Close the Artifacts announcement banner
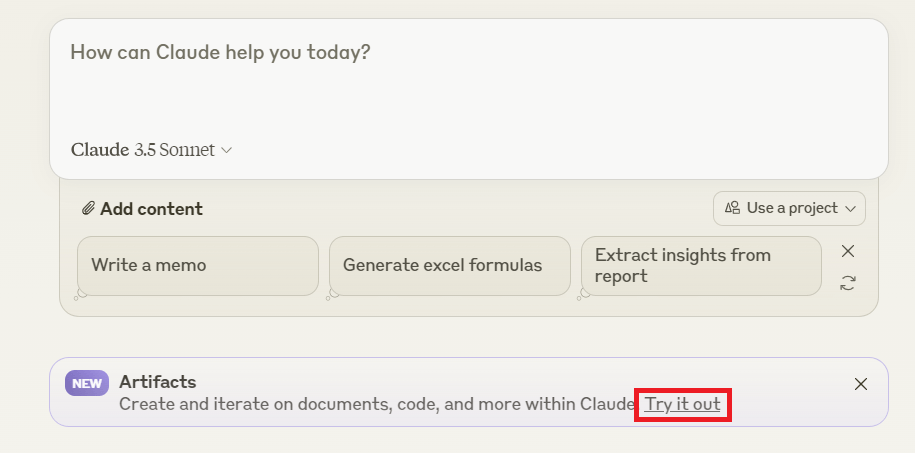Image resolution: width=915 pixels, height=453 pixels. (861, 384)
